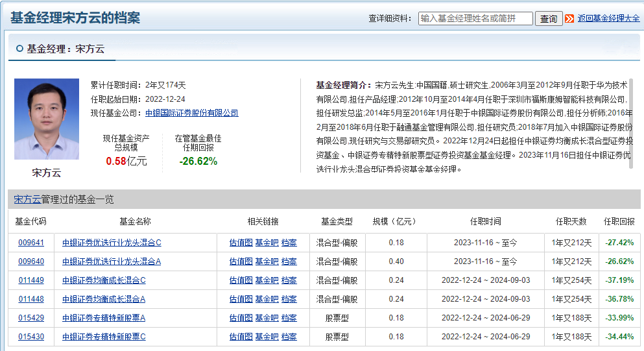Open 基金吧 for fund 011448
644x351 pixels.
267,299
